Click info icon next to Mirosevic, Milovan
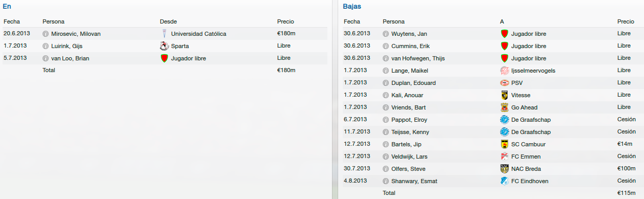The height and width of the screenshot is (199, 644). click(46, 34)
